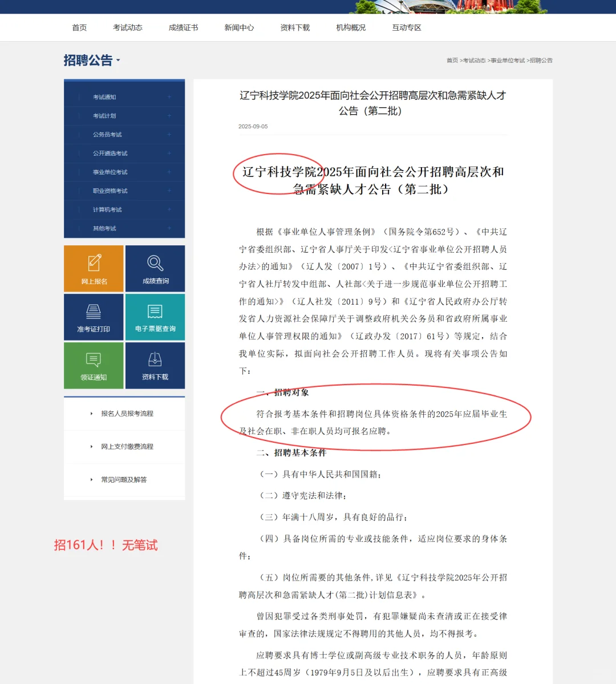The width and height of the screenshot is (616, 684).
Task: Click 考试动态 in the breadcrumb trail
Action: (474, 60)
